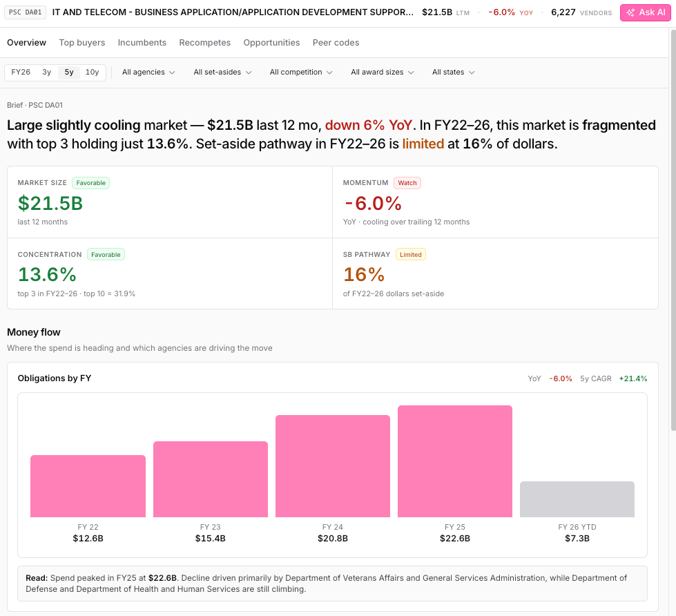Click the Momentum Watch badge
Viewport: 676px width, 616px height.
[407, 183]
